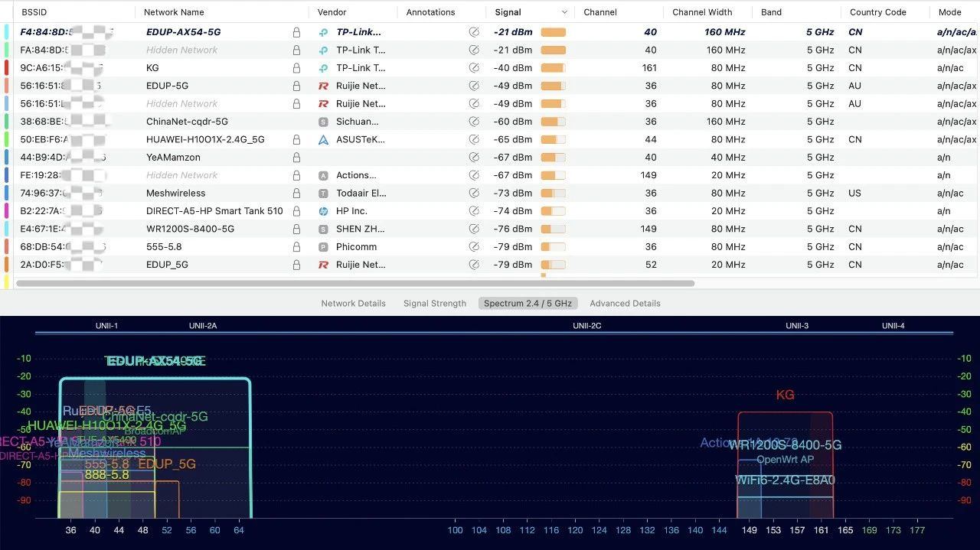Click the HP Inc. vendor logo icon
The width and height of the screenshot is (980, 550).
[323, 211]
